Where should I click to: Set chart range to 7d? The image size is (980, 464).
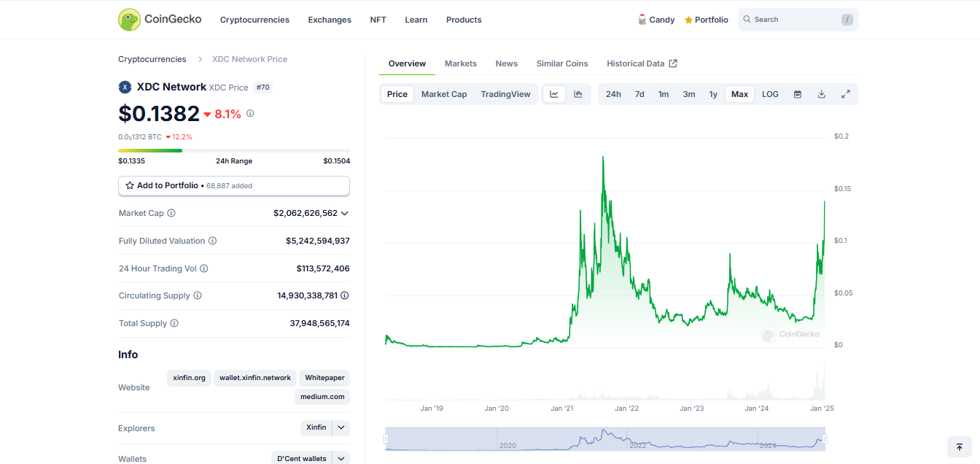(x=639, y=94)
